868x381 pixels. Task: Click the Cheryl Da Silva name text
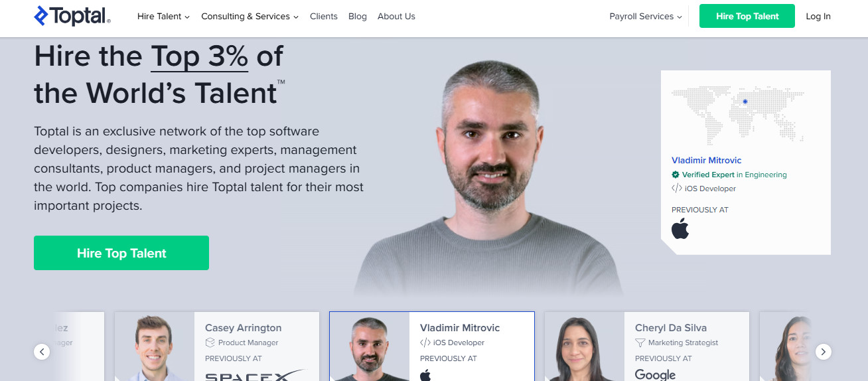click(x=671, y=328)
